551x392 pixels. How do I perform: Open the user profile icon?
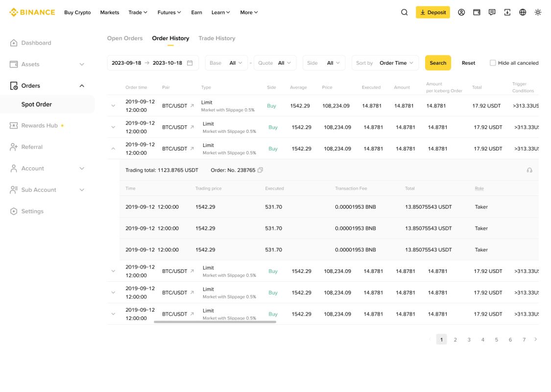coord(461,12)
